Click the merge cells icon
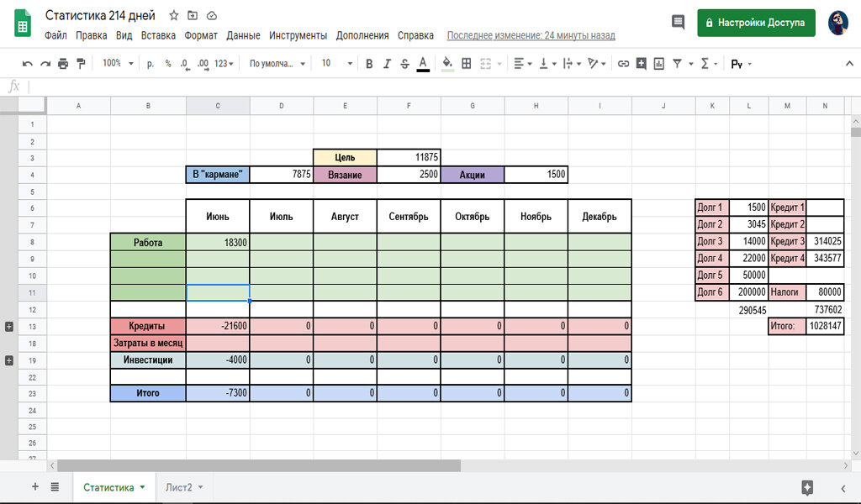This screenshot has height=504, width=861. 485,64
